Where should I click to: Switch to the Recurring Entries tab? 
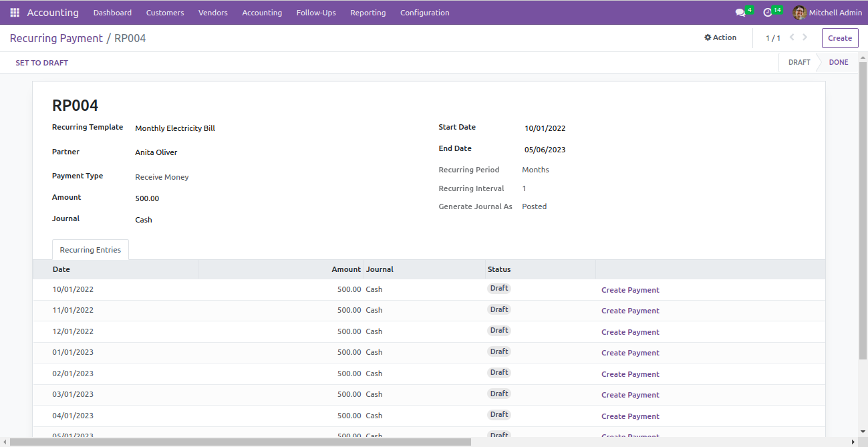[x=90, y=250]
